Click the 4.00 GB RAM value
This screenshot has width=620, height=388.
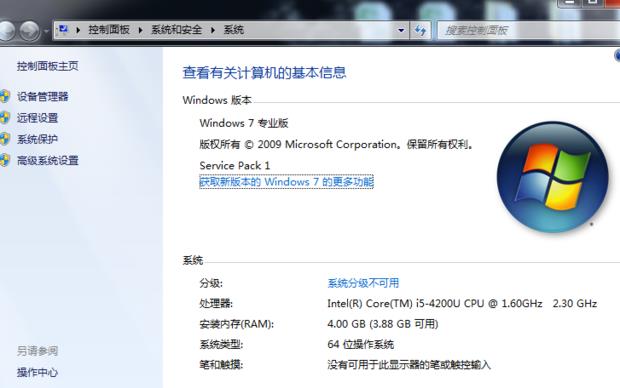pos(383,324)
